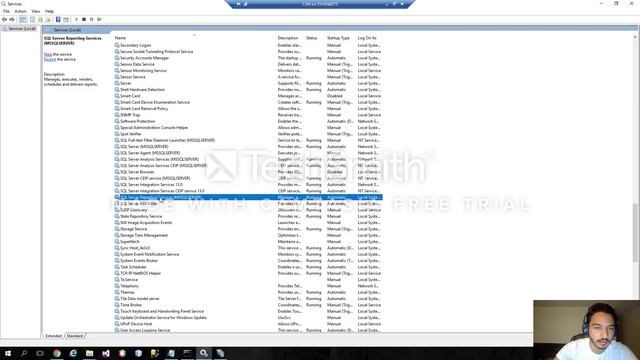Click the Smart Card service gear icon
640x360 pixels.
coord(117,96)
